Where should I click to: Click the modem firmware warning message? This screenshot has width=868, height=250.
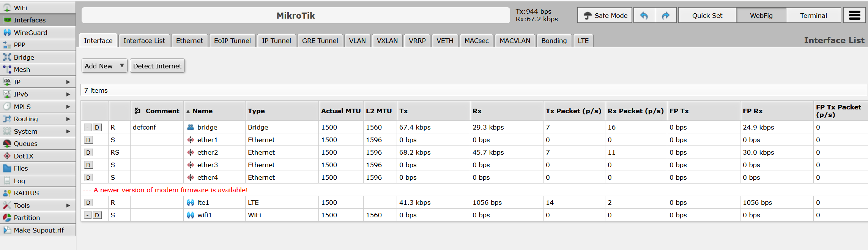coord(165,190)
